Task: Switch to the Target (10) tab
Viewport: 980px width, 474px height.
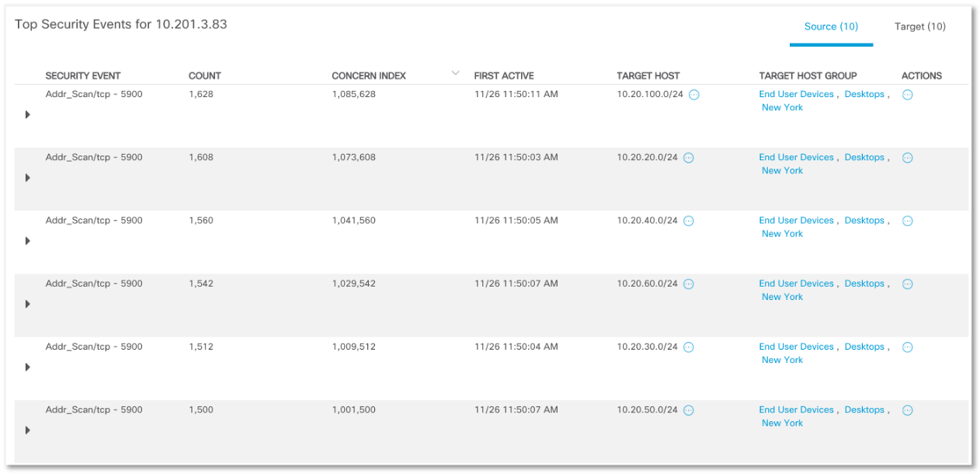Action: (x=919, y=26)
